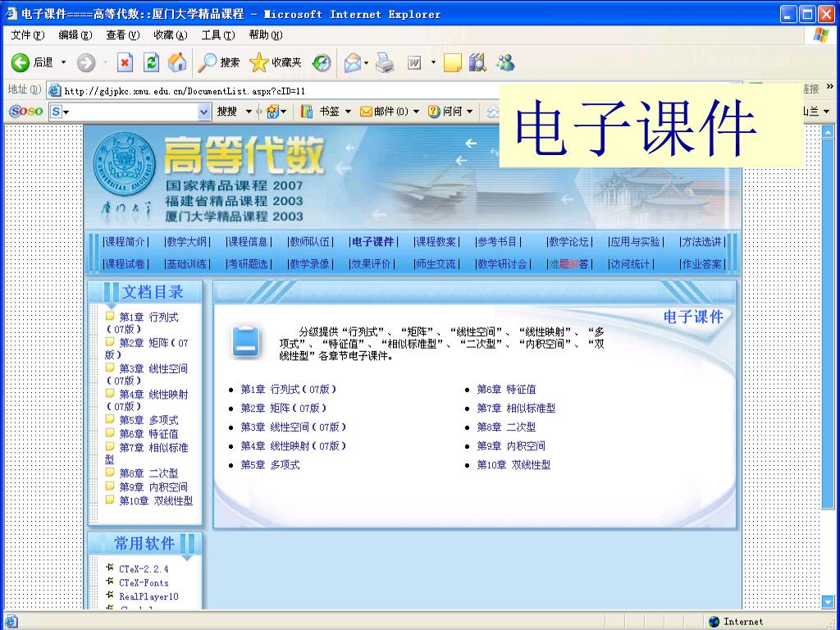Launch the Messenger people icon
Viewport: 840px width, 630px height.
point(505,62)
